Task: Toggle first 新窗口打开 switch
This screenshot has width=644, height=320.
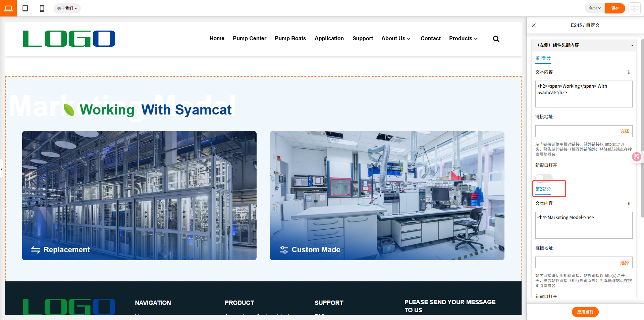Action: point(544,178)
